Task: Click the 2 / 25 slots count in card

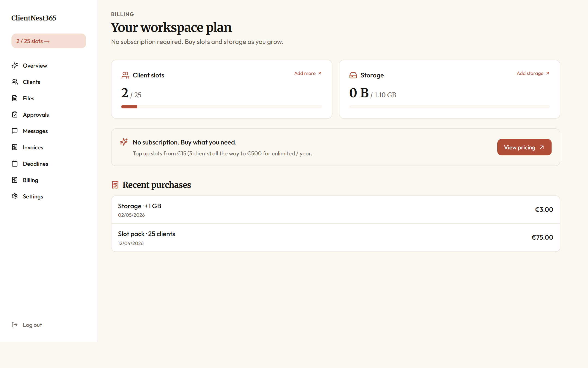Action: [x=131, y=93]
